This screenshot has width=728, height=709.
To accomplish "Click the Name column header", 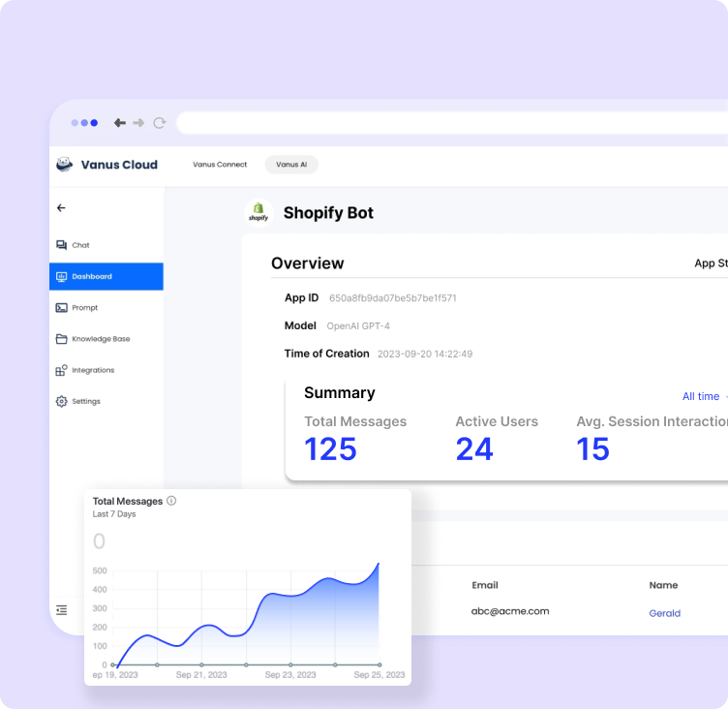I will [663, 585].
